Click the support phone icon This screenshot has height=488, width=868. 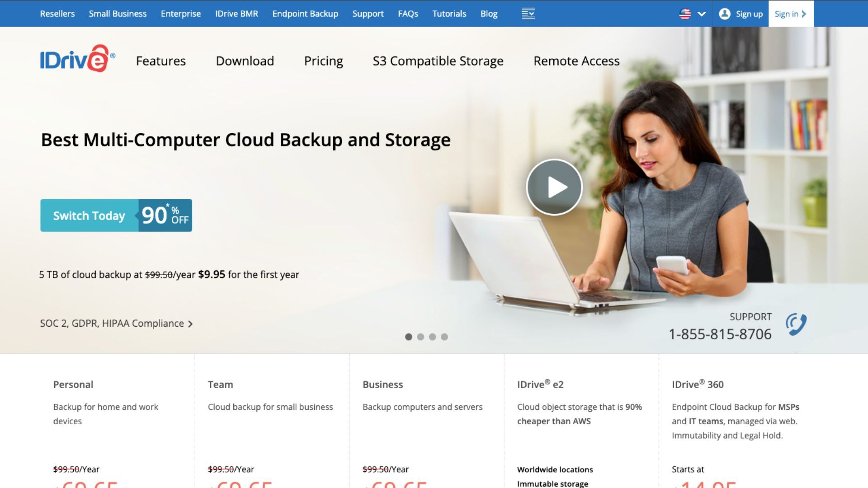tap(796, 324)
